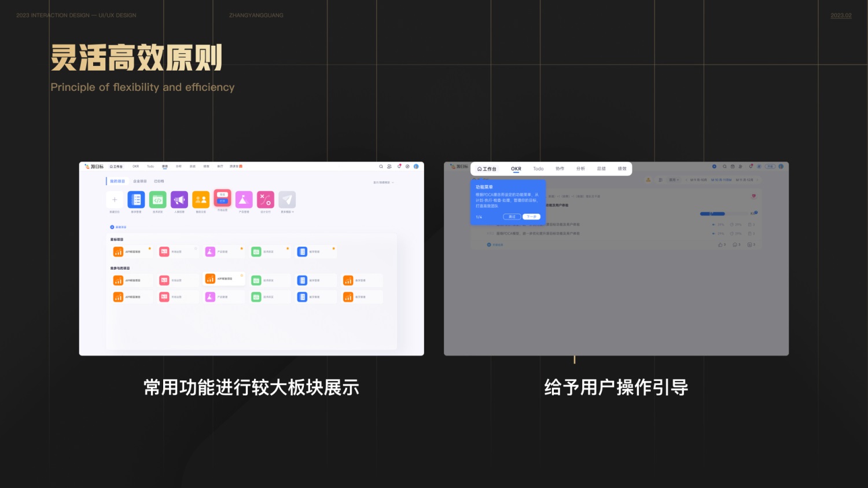
Task: Click the right chevron beside the date ranges
Action: tap(757, 180)
